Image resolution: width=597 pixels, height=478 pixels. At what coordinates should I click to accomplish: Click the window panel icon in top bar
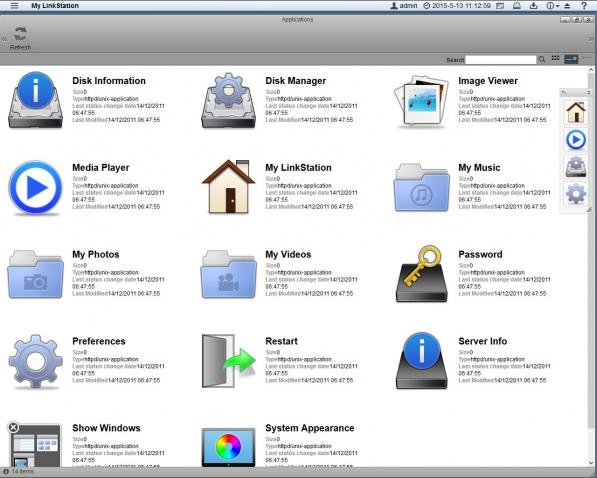[500, 6]
